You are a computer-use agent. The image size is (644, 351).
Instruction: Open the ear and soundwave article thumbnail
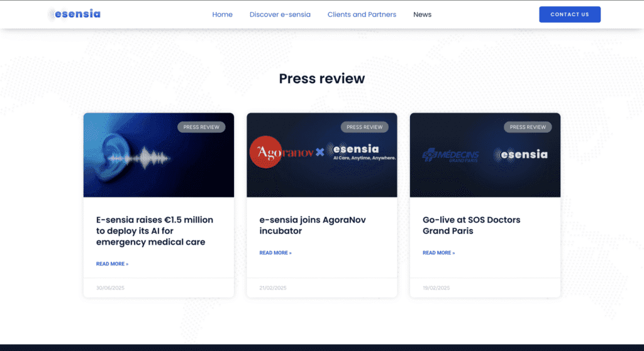pos(158,155)
